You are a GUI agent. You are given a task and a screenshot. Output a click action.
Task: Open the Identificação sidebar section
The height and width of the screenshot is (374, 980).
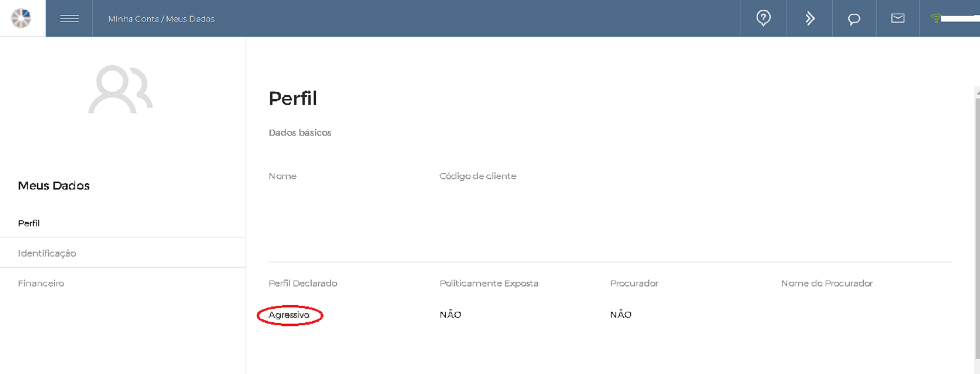(47, 253)
